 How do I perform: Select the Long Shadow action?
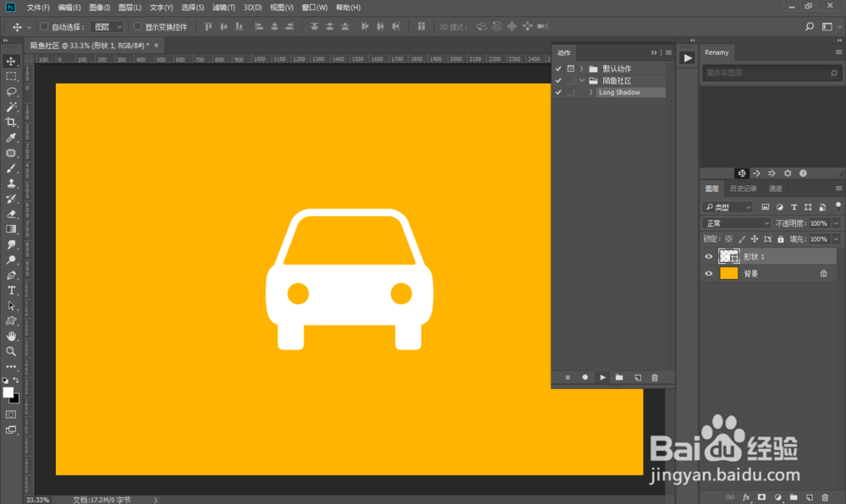619,92
